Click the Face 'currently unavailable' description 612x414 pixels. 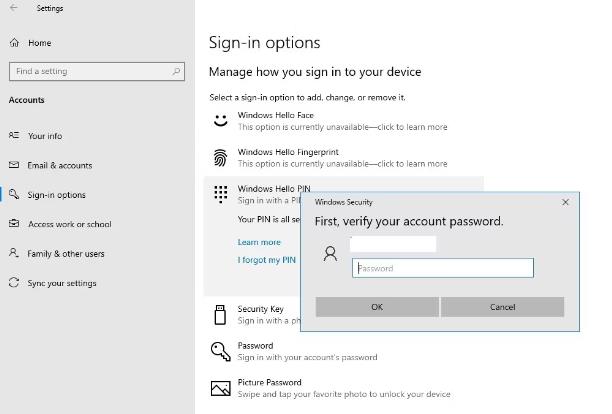342,127
